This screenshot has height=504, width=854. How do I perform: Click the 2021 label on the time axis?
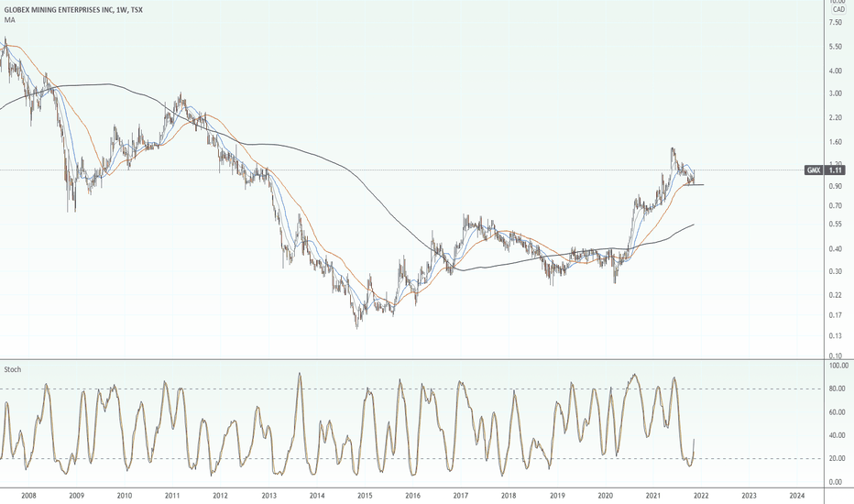click(x=653, y=496)
